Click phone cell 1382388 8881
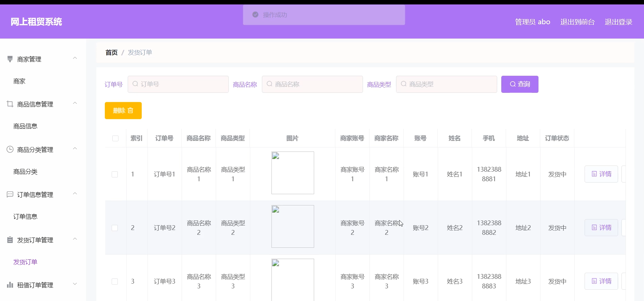644x301 pixels. pyautogui.click(x=489, y=174)
